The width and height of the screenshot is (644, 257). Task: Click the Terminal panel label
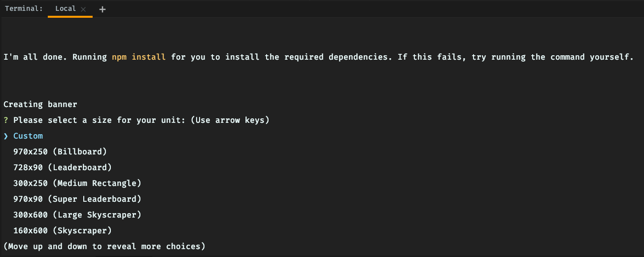pyautogui.click(x=24, y=8)
